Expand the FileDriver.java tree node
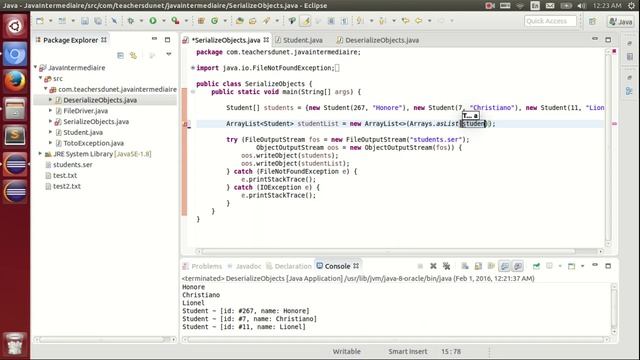 [x=50, y=111]
